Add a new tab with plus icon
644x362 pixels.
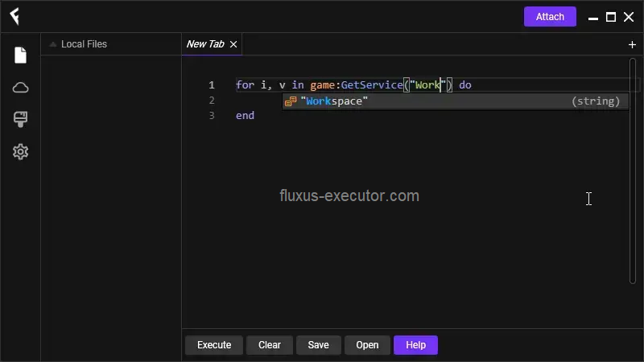[632, 45]
